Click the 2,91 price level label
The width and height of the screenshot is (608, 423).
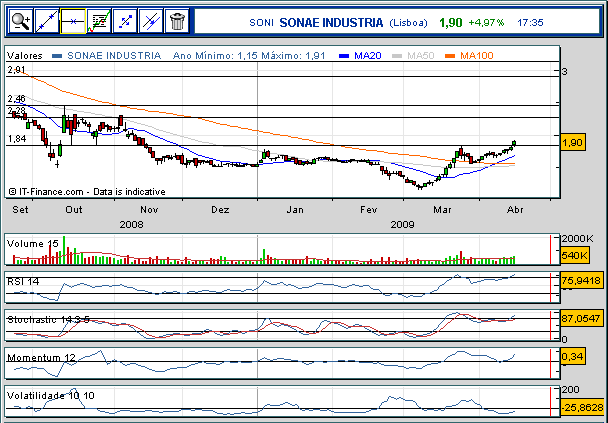pos(16,70)
